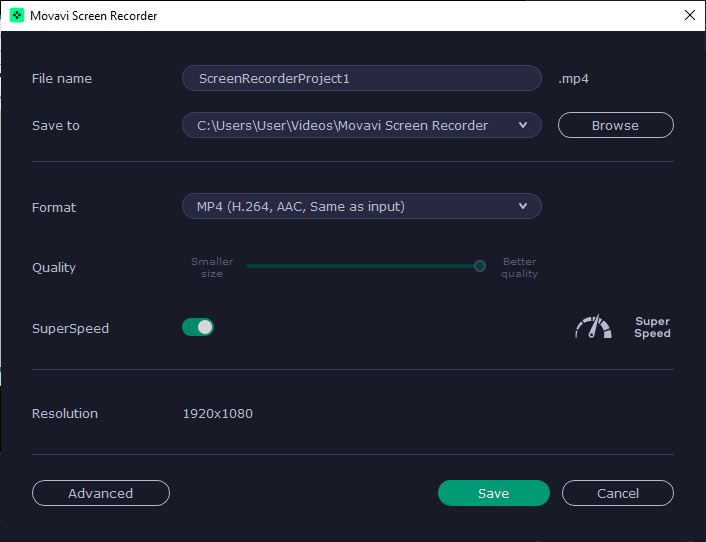Cancel the export dialog
The height and width of the screenshot is (542, 706).
618,493
